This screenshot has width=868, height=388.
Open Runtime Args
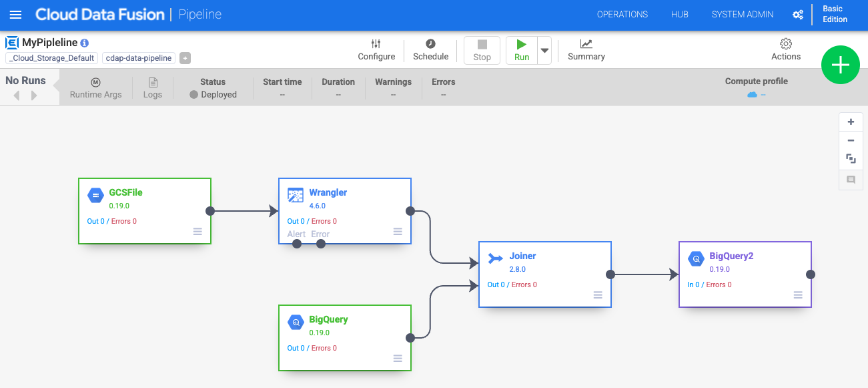coord(95,88)
